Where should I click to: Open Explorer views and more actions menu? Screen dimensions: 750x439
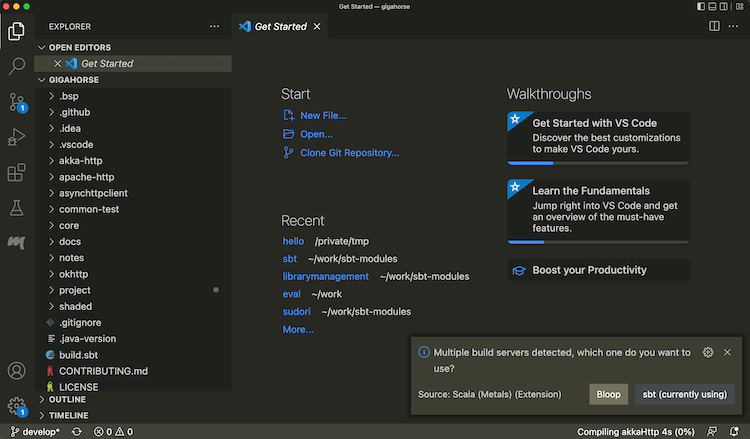tap(214, 26)
